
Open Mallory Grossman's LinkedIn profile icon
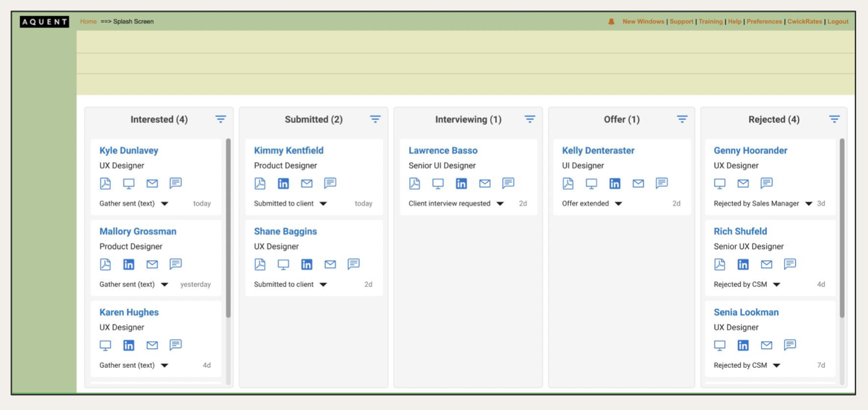coord(129,265)
